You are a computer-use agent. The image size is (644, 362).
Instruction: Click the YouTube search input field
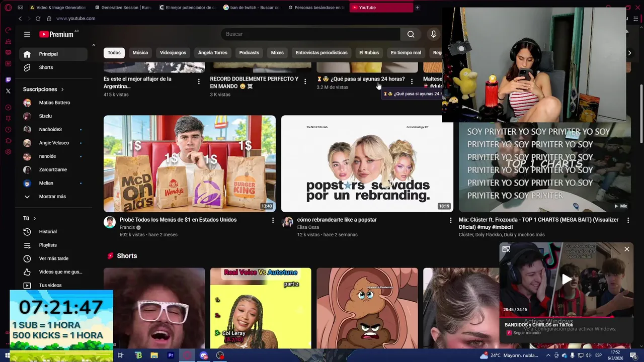[311, 34]
